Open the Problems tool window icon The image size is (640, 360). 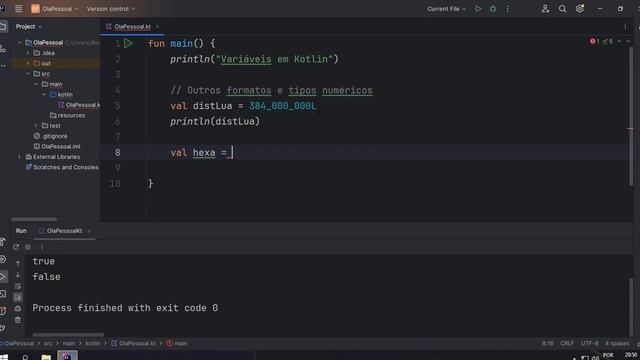pyautogui.click(x=3, y=311)
